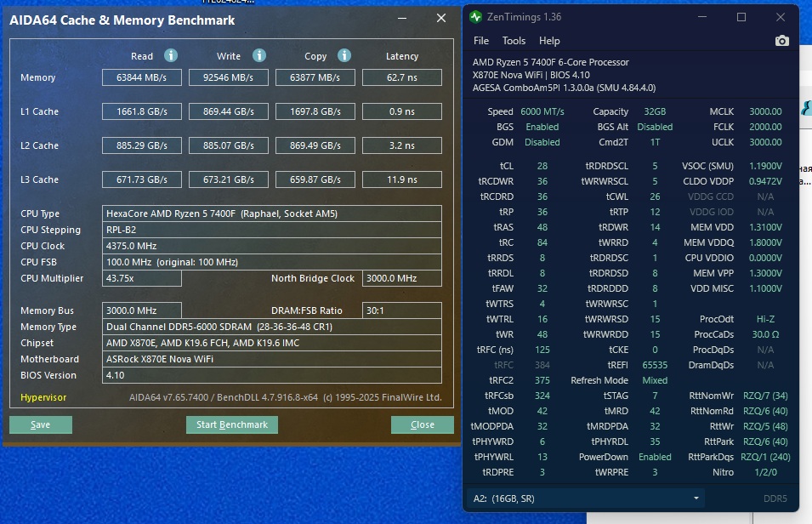
Task: Click the Save button in AIDA64
Action: [41, 425]
